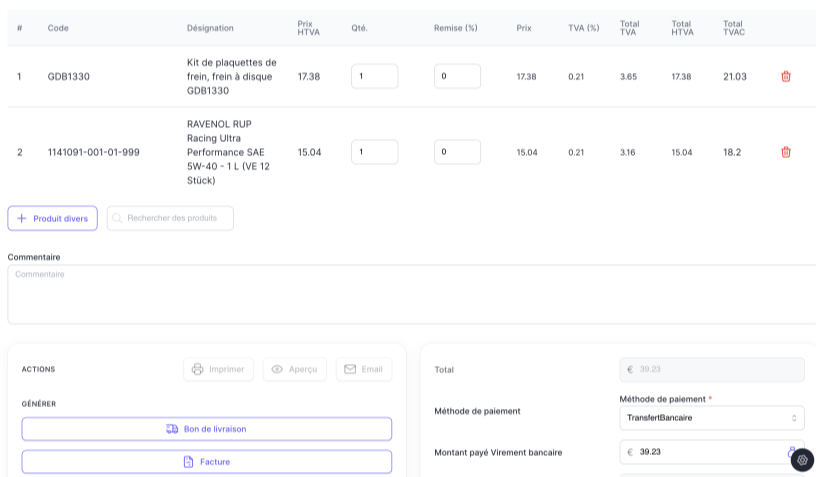This screenshot has height=477, width=816.
Task: Click the Total amount field
Action: point(711,369)
